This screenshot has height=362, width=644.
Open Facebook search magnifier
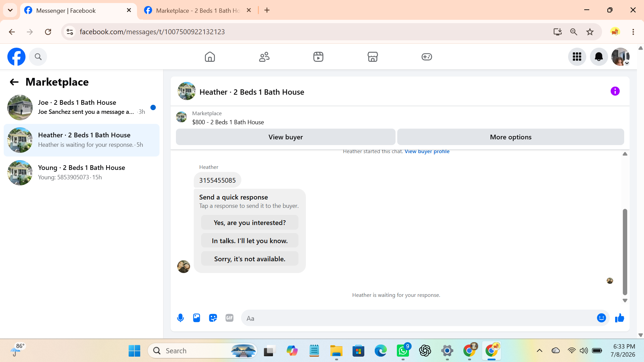pos(38,57)
